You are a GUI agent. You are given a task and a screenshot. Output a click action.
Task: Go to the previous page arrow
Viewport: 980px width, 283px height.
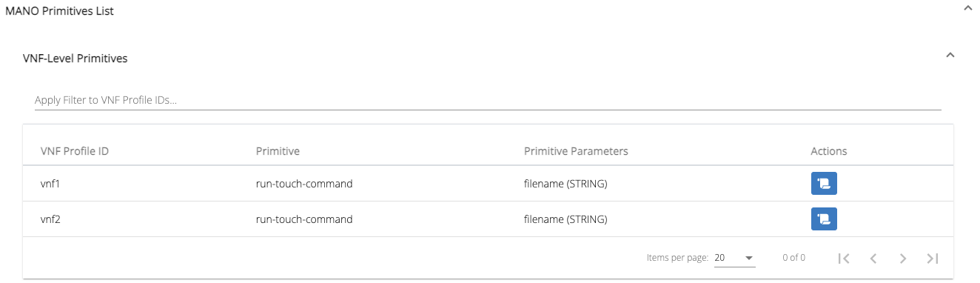pyautogui.click(x=873, y=258)
